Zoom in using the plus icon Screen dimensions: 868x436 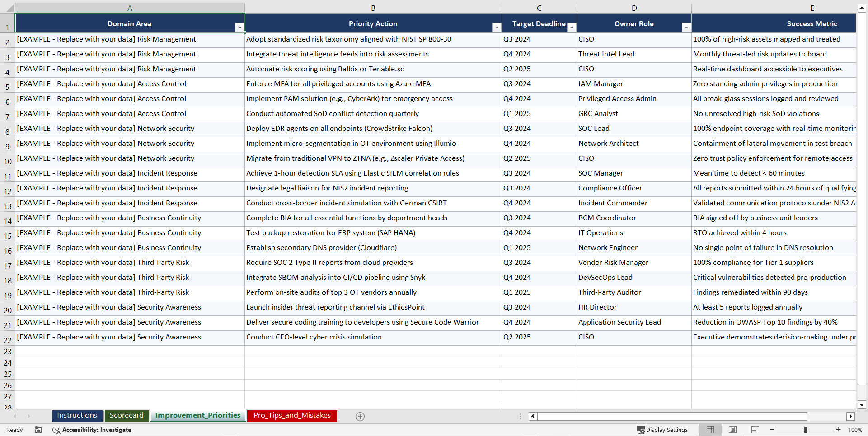tap(839, 430)
